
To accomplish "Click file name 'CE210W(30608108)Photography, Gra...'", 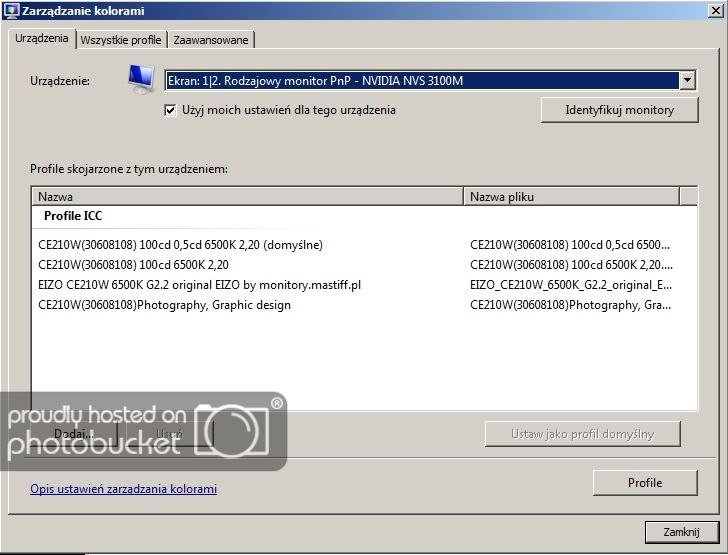I will (570, 305).
